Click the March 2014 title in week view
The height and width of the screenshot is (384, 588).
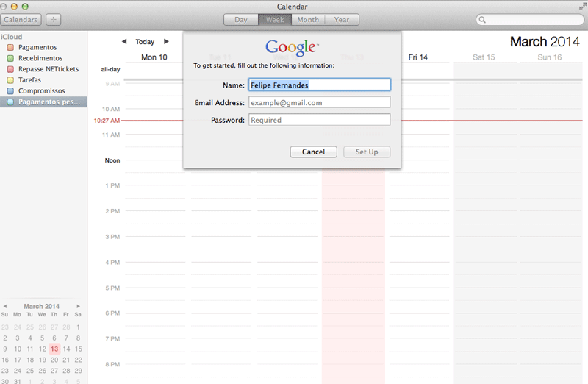545,41
